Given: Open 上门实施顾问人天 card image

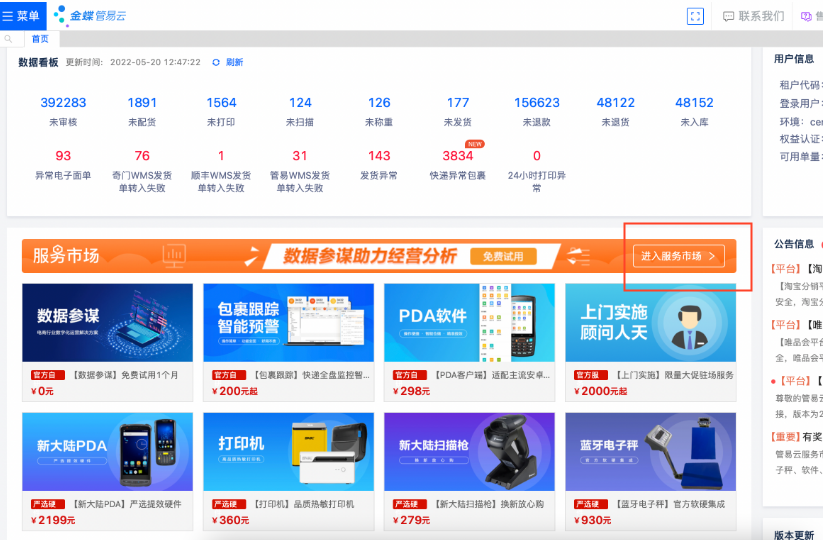Looking at the screenshot, I should [650, 322].
